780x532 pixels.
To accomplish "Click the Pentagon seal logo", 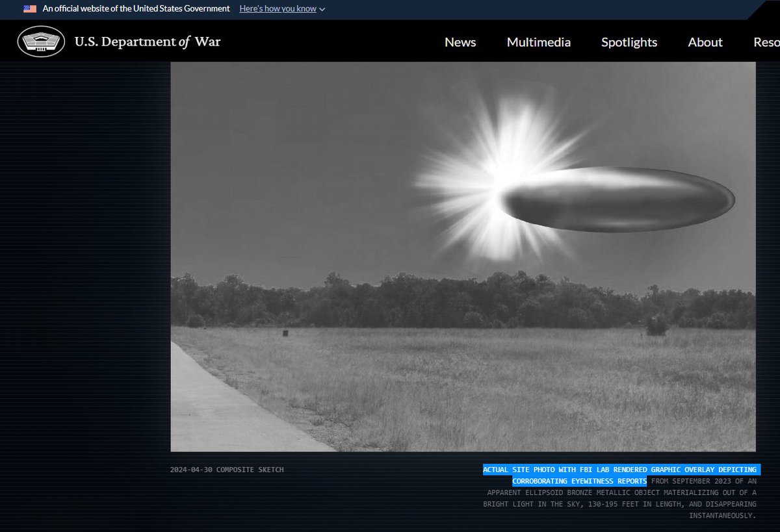I will pos(41,42).
